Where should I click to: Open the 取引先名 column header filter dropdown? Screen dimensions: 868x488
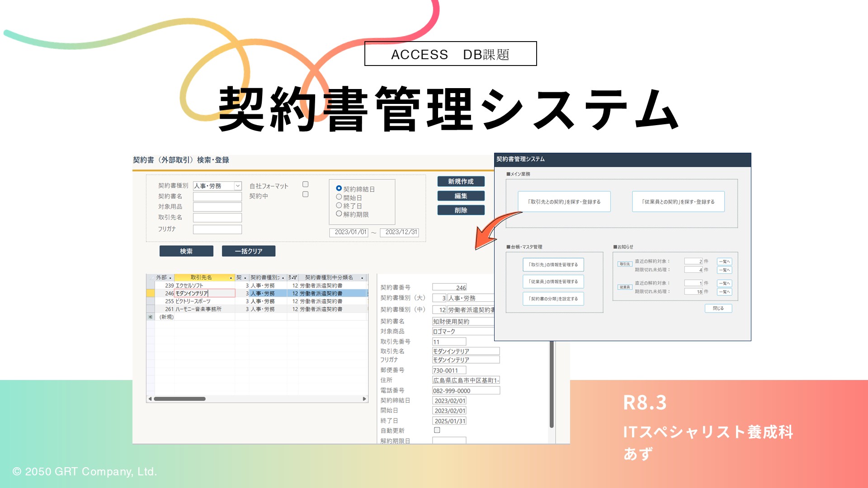pos(231,277)
